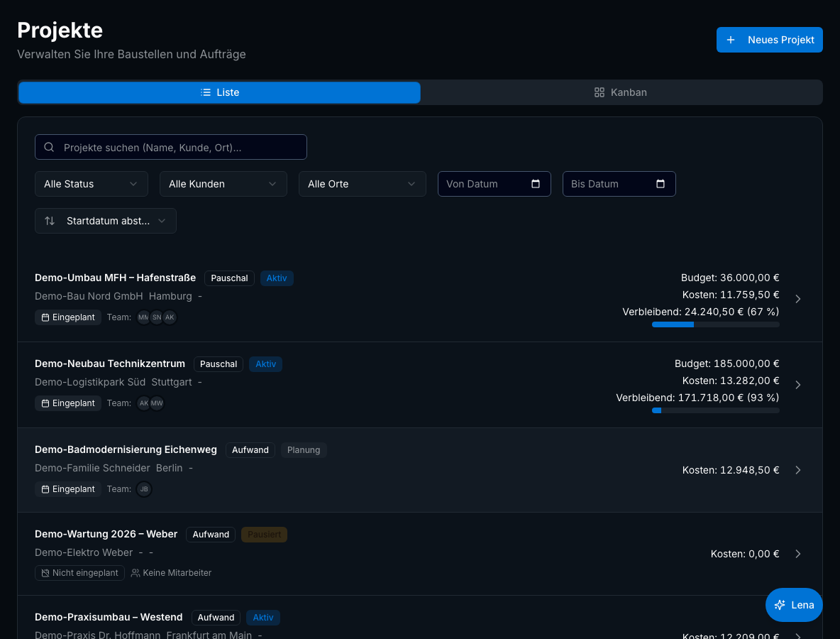
Task: Open Demo-Badmodernisierung Eichenweg project title
Action: click(126, 449)
